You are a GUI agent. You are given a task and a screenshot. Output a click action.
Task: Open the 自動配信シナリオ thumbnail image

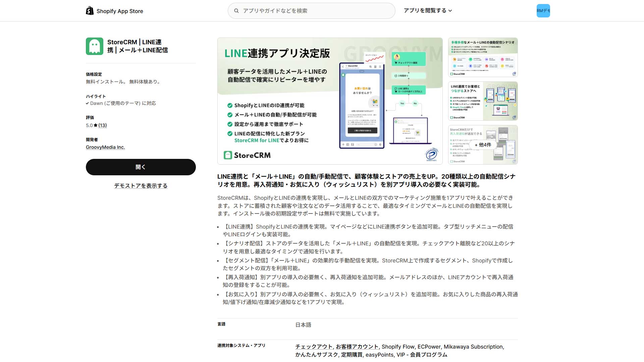pyautogui.click(x=483, y=57)
